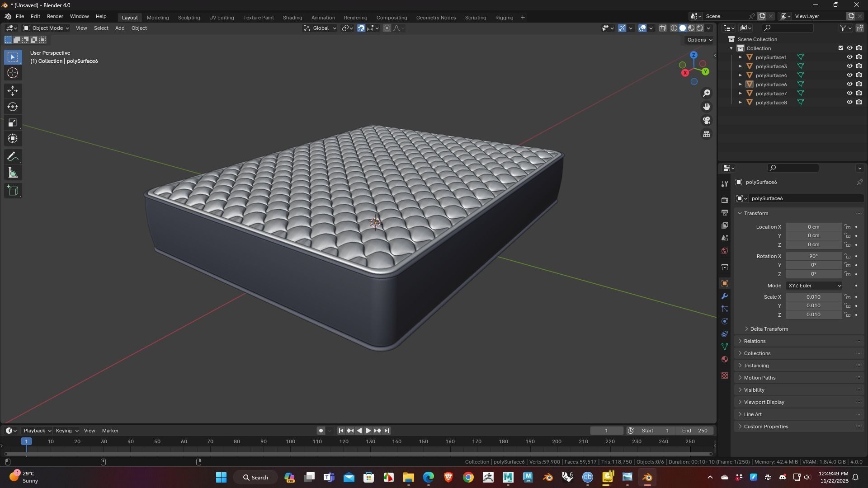The image size is (868, 488).
Task: Open the Add menu in viewport header
Action: (x=120, y=28)
